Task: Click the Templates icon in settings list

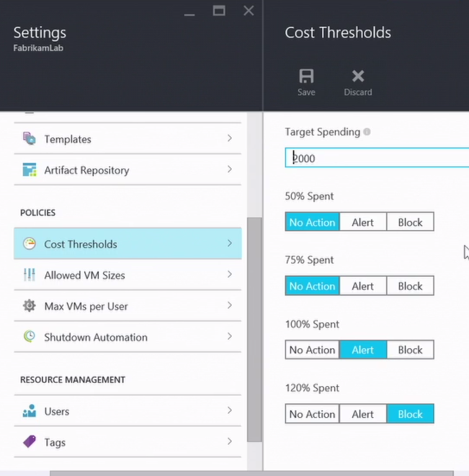Action: (29, 138)
